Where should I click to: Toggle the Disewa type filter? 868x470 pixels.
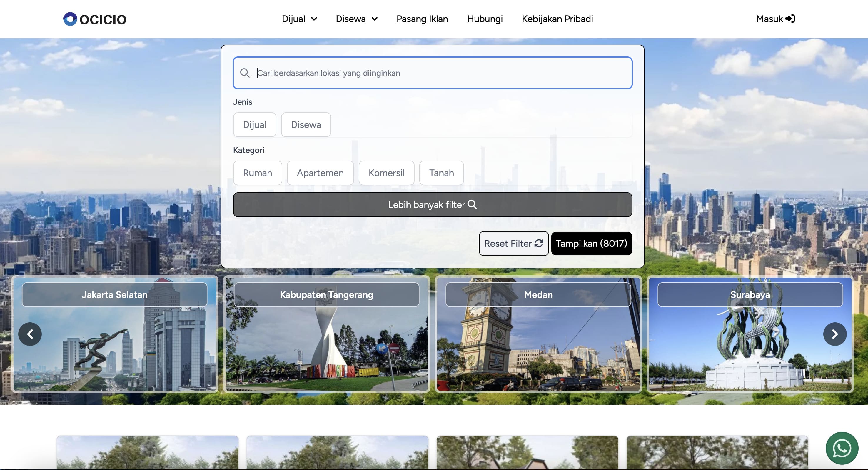coord(306,125)
